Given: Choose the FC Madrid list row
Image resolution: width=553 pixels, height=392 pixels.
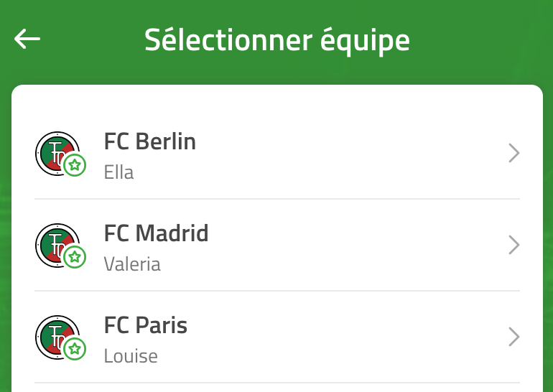Looking at the screenshot, I should [277, 246].
